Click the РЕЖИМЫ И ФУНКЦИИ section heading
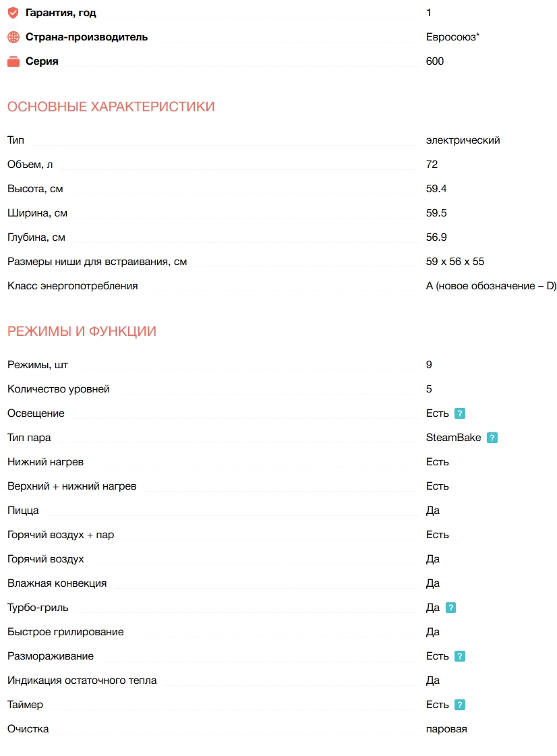 click(x=82, y=331)
